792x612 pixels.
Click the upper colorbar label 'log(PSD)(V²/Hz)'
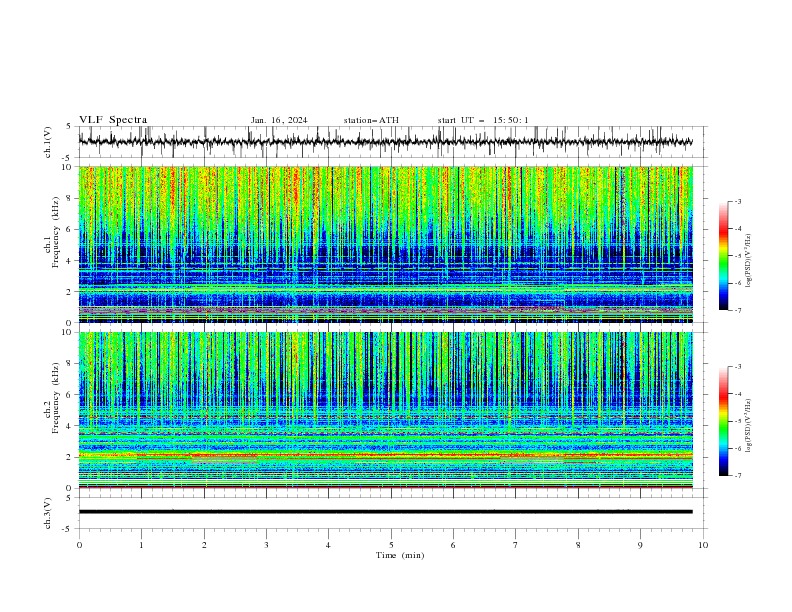click(x=749, y=261)
